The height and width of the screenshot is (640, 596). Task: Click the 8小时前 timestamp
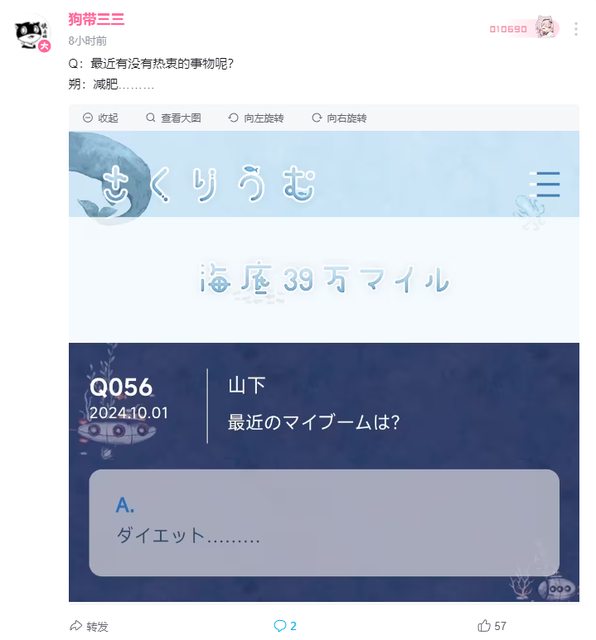pyautogui.click(x=87, y=41)
